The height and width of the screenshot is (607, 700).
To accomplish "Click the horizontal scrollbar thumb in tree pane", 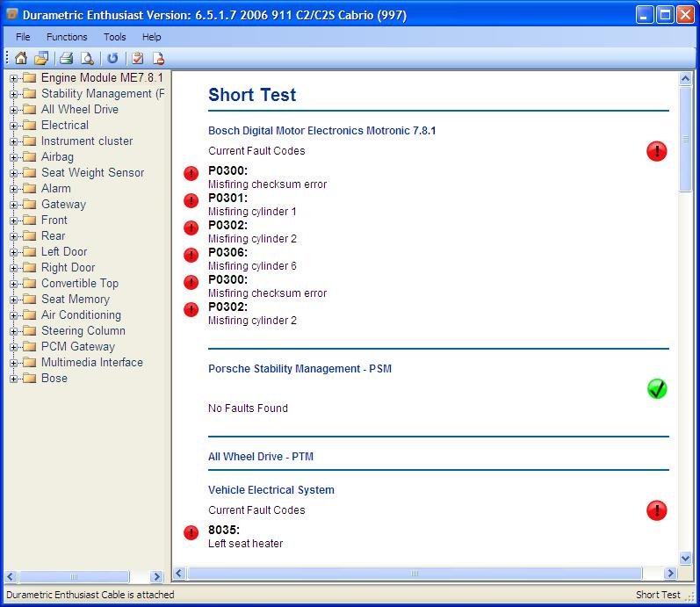I will 74,576.
